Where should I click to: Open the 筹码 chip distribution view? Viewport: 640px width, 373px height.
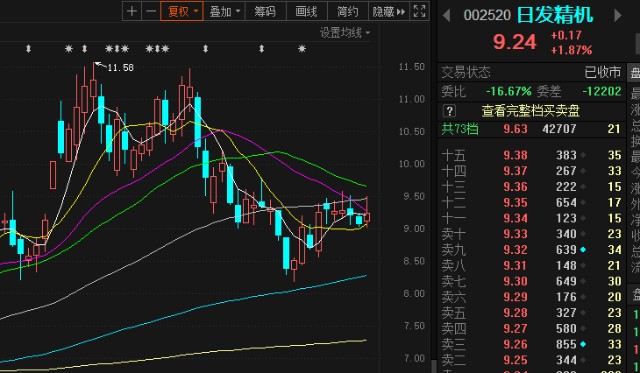265,11
